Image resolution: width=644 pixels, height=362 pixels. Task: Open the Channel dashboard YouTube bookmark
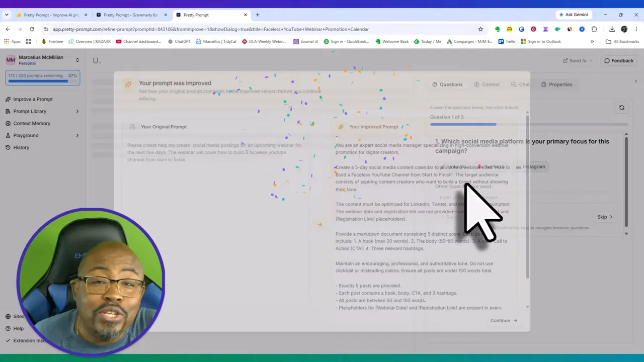coord(138,42)
